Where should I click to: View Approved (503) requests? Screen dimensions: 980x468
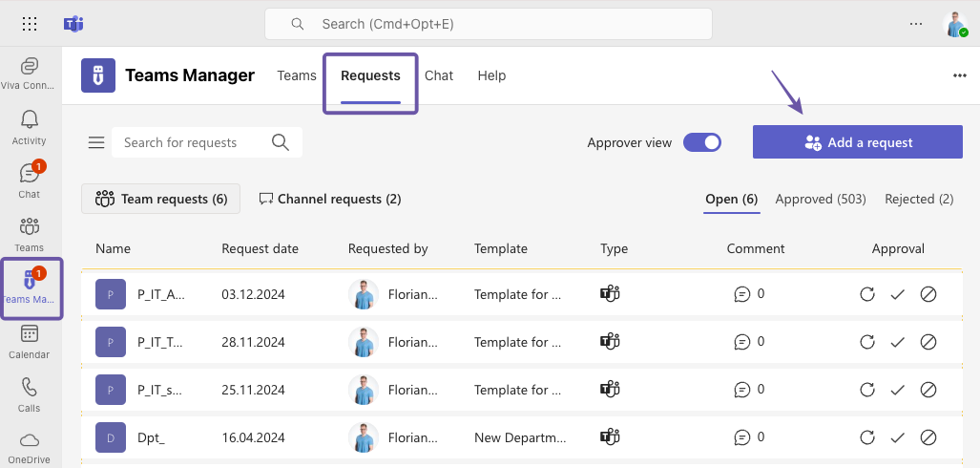821,199
